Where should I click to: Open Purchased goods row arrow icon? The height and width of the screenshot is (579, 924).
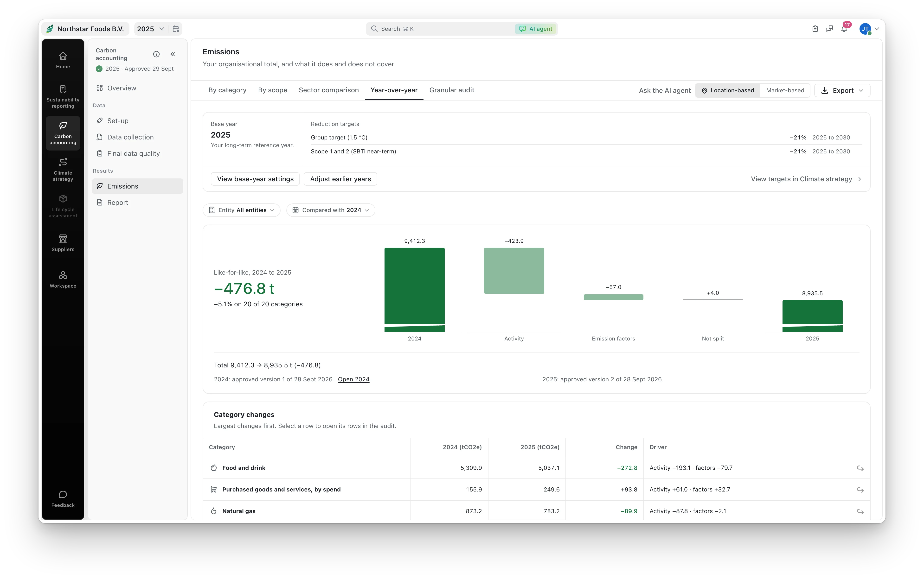coord(860,490)
